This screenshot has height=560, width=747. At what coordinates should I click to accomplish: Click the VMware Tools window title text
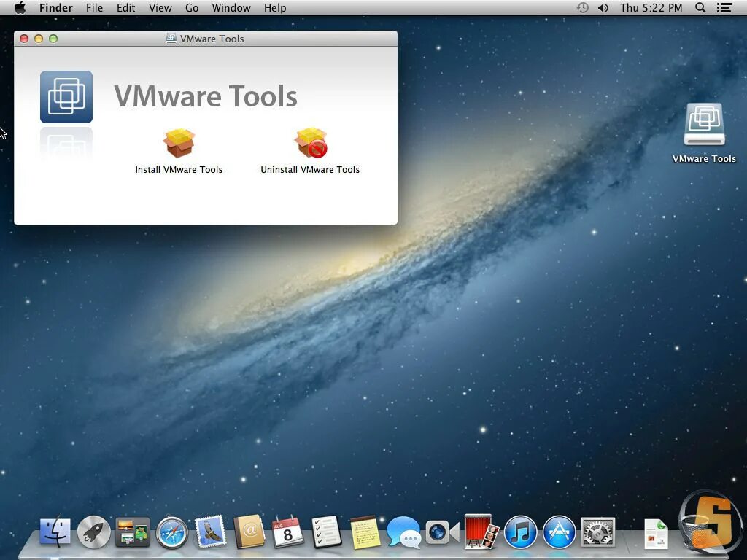coord(212,39)
